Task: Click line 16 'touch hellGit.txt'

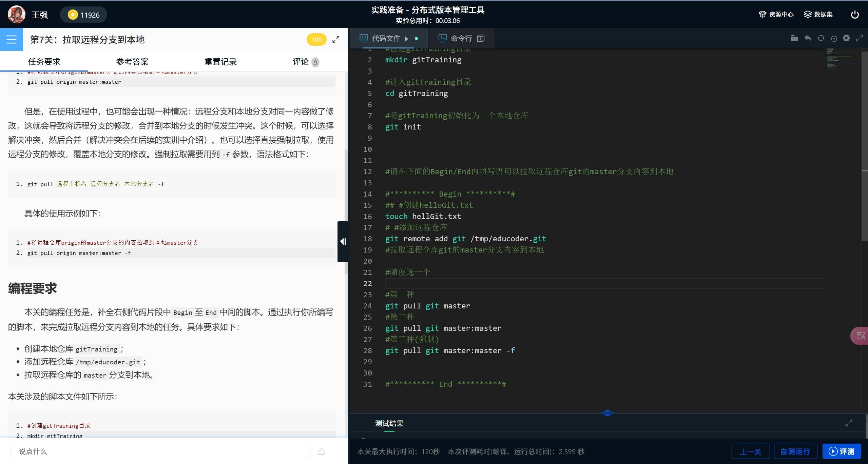Action: point(423,216)
